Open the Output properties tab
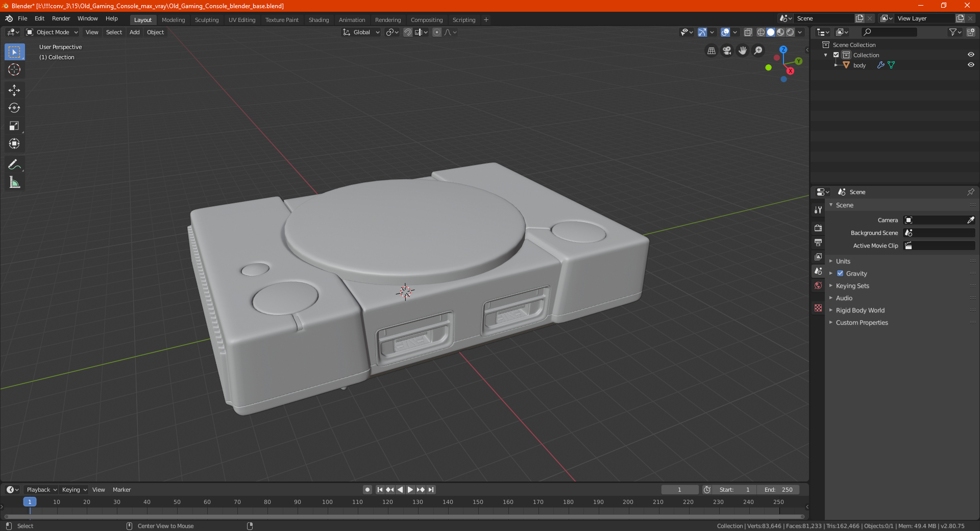This screenshot has height=531, width=980. click(818, 242)
